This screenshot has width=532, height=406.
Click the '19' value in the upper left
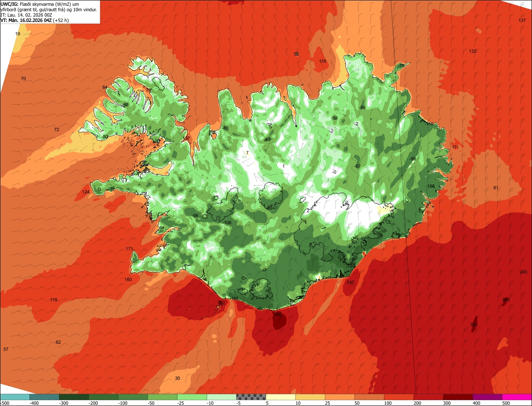pos(17,34)
